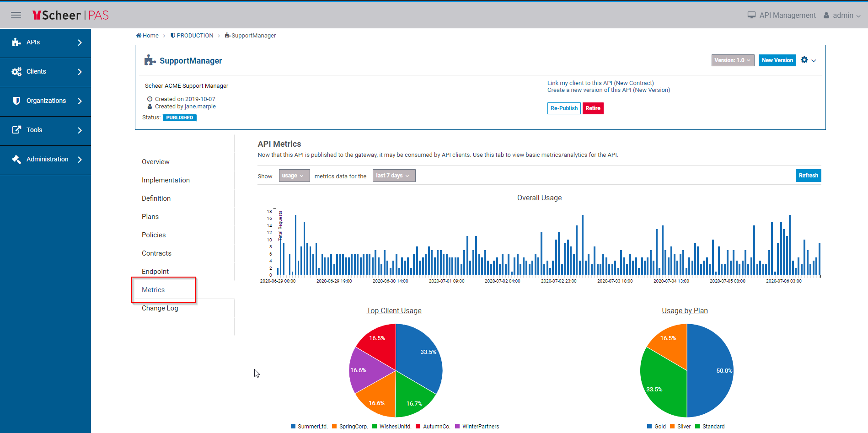
Task: Click the Refresh metrics button
Action: coord(808,176)
